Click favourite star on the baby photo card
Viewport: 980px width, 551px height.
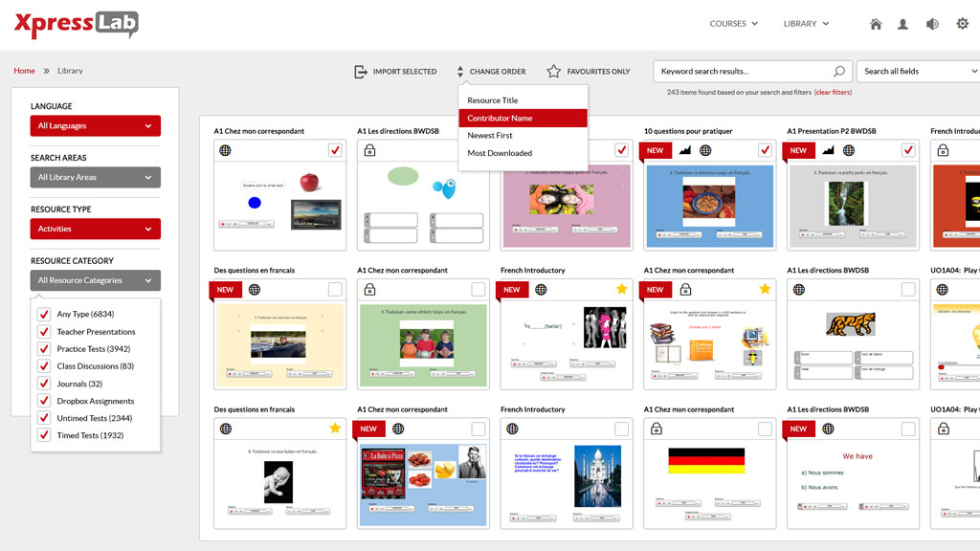tap(335, 428)
